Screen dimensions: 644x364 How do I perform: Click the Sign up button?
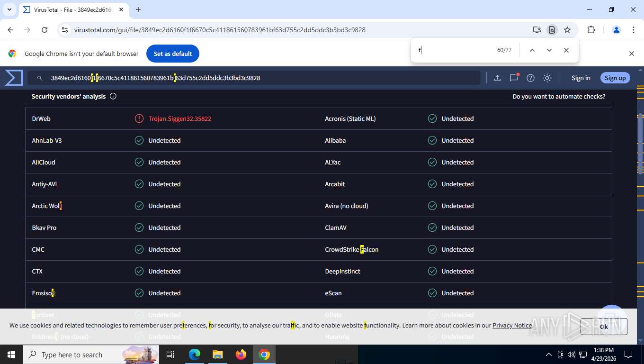(615, 78)
